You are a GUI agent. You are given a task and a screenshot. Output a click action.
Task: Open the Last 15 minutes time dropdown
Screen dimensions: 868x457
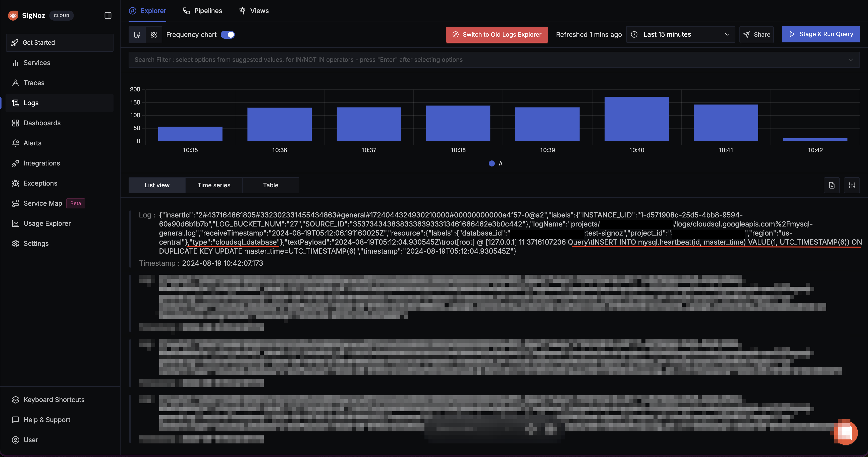coord(680,34)
